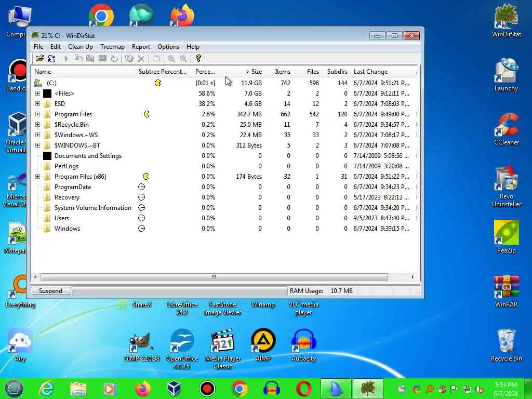Open the Recycle Bin desktop icon

(506, 345)
